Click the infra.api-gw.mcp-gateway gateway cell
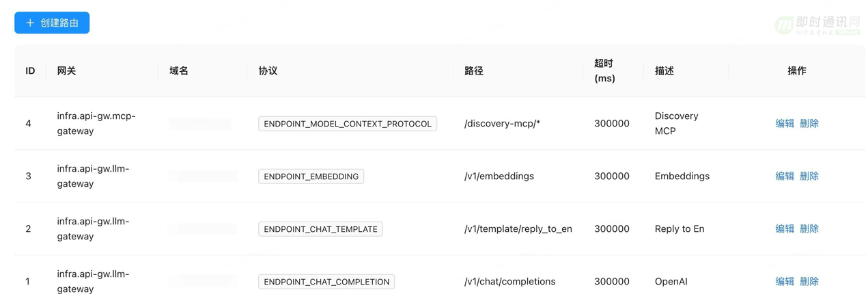The height and width of the screenshot is (303, 868). 96,123
